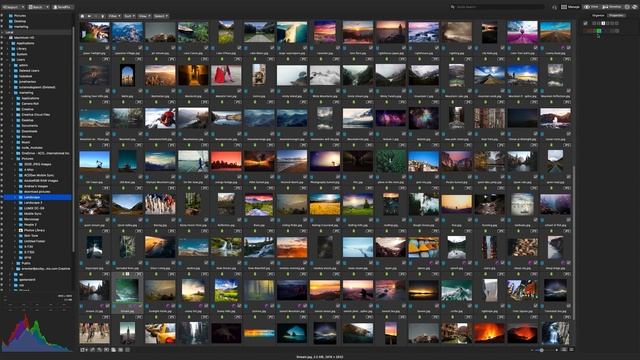
Task: Tag the red dress photo checkbox
Action: click(x=239, y=91)
